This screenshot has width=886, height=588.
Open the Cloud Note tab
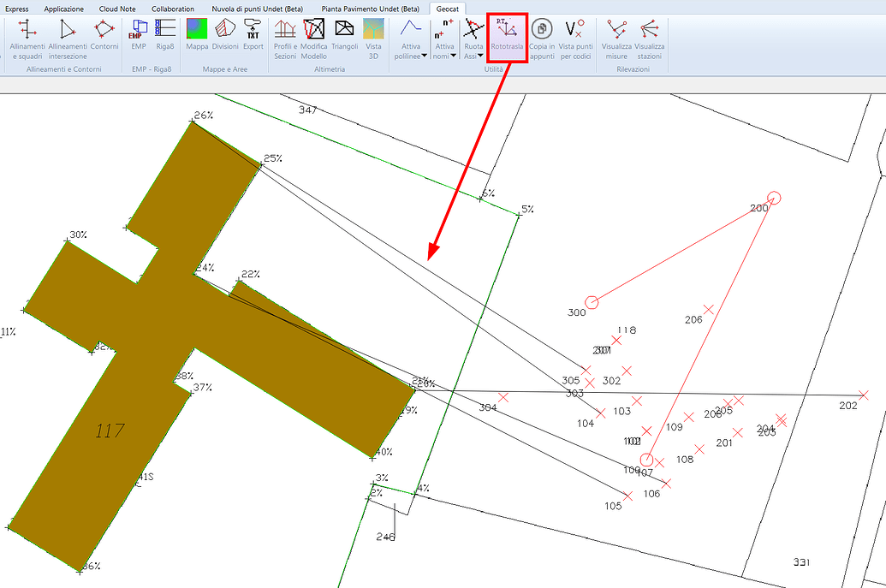pos(117,9)
